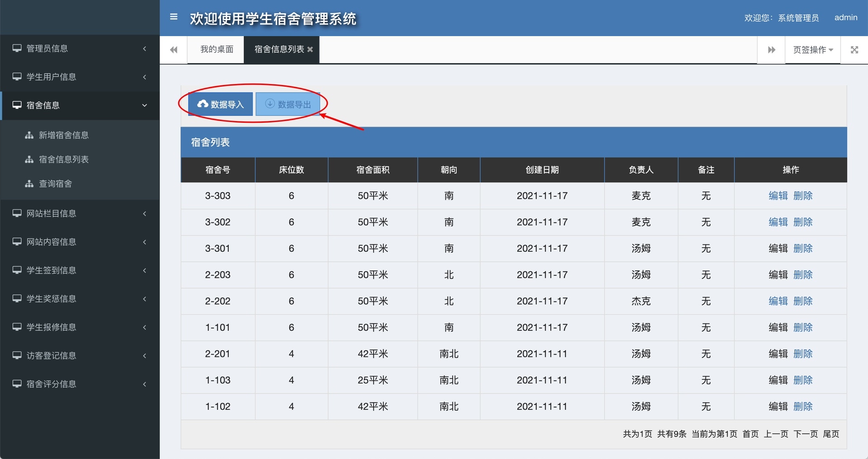Click the hamburger menu icon in the header
The image size is (868, 459).
tap(174, 17)
